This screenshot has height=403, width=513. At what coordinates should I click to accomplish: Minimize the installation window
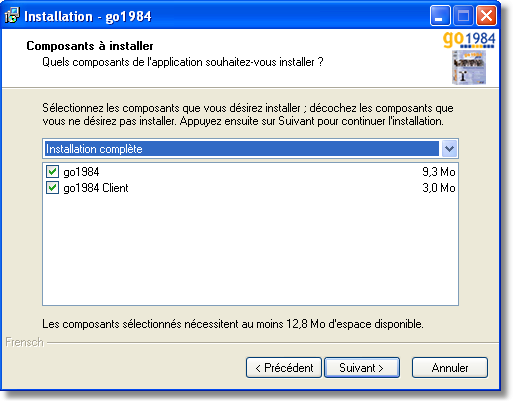click(440, 16)
